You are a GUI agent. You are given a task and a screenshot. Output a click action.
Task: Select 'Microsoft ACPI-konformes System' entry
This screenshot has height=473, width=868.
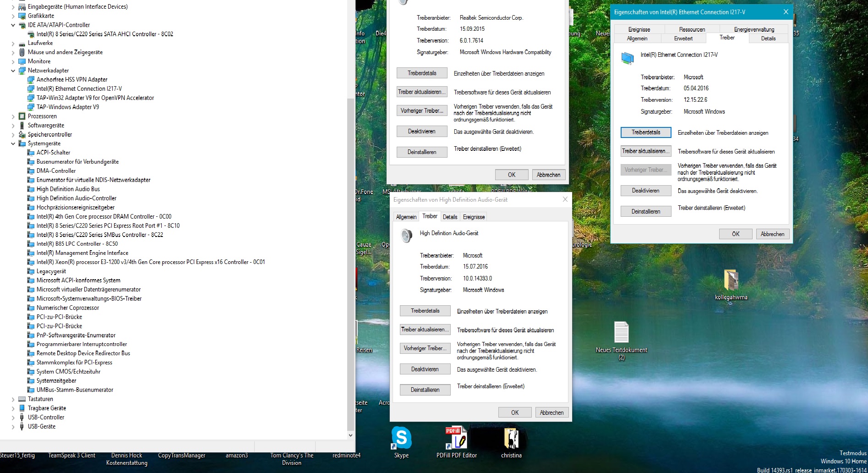(x=78, y=280)
